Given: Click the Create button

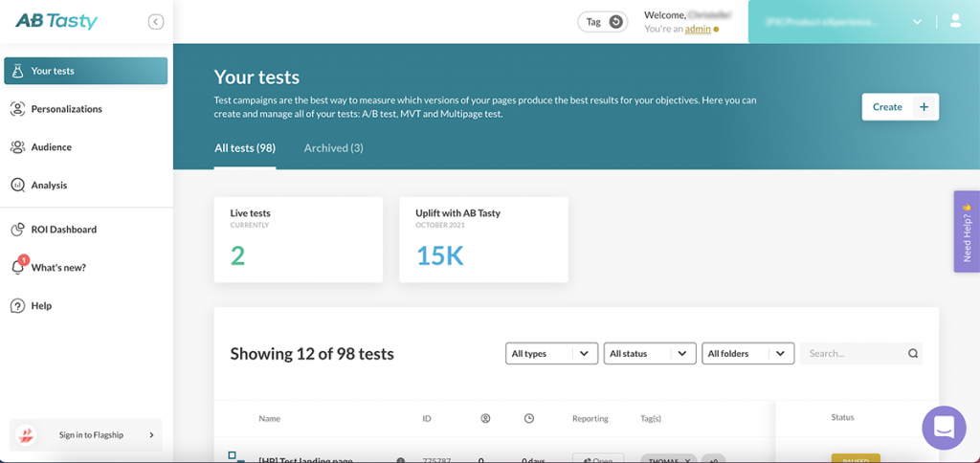Looking at the screenshot, I should 900,107.
